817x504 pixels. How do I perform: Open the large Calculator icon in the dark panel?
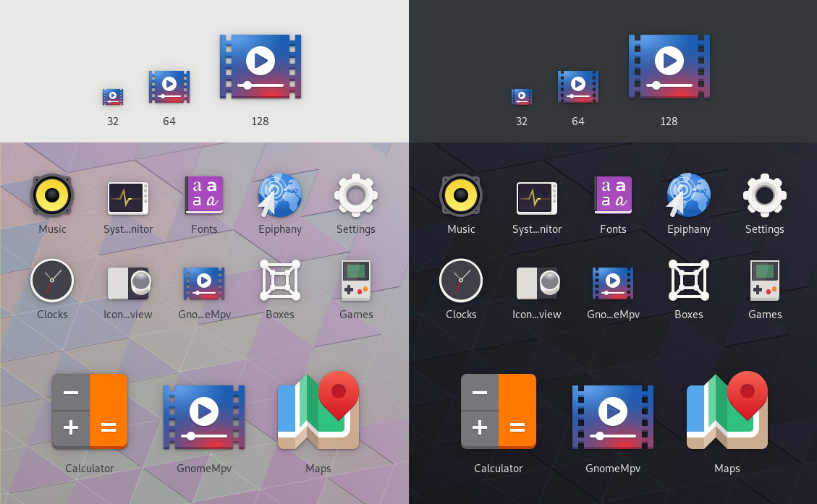tap(499, 411)
